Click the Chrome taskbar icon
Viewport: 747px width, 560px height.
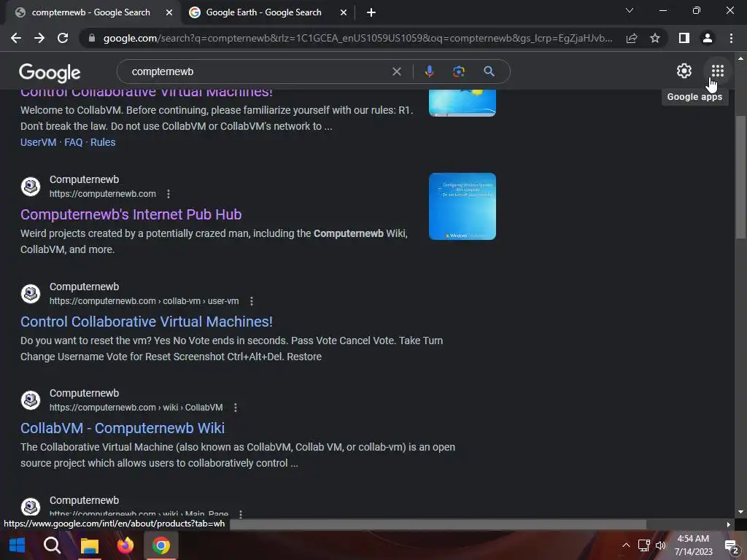161,545
